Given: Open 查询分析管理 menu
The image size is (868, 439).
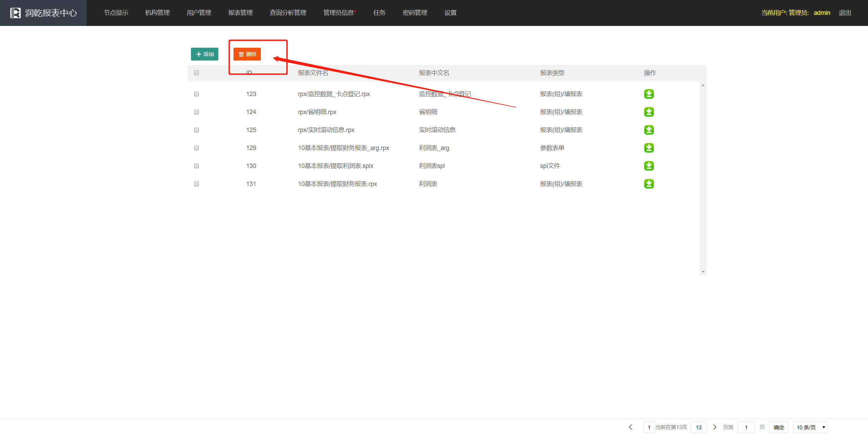Looking at the screenshot, I should coord(288,13).
